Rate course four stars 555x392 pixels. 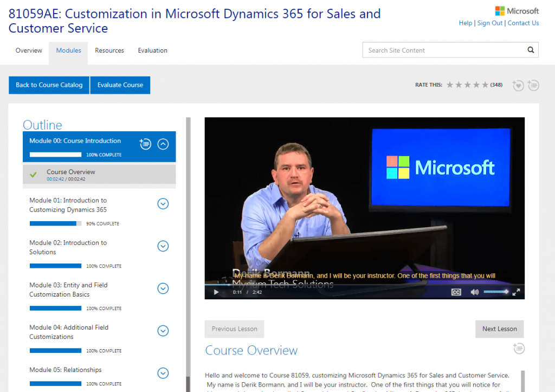(x=476, y=85)
